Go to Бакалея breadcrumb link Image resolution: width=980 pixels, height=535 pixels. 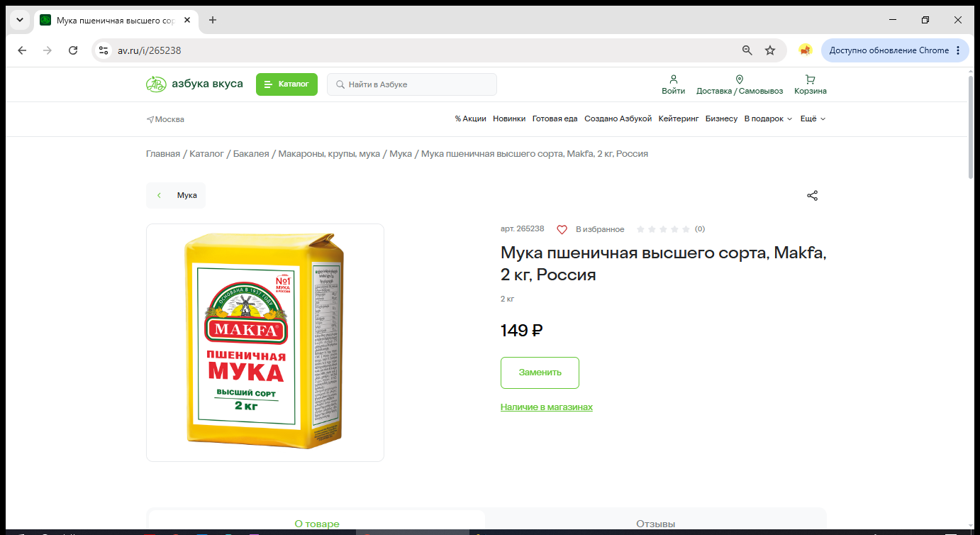251,154
